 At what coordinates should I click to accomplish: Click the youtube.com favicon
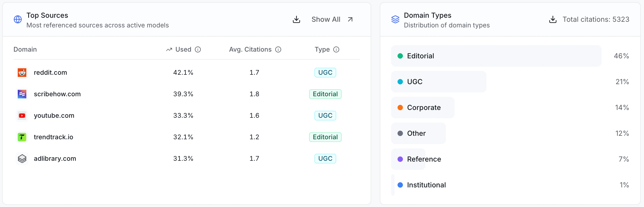click(x=22, y=116)
